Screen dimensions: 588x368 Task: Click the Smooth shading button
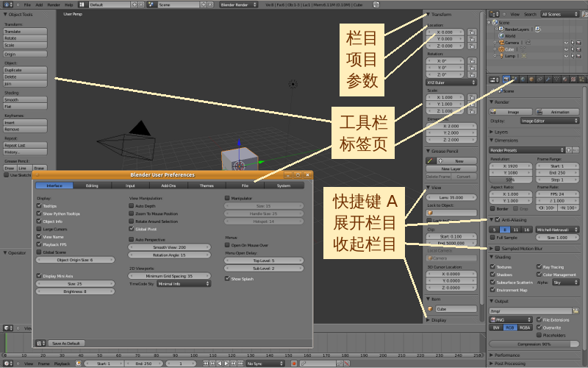coord(26,99)
